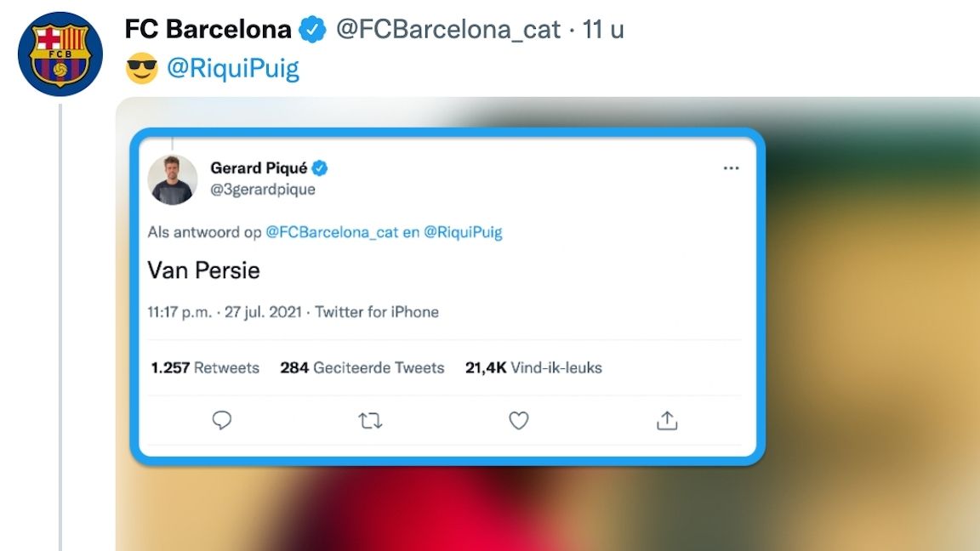
Task: Open the @3gerardpique handle
Action: [x=263, y=190]
